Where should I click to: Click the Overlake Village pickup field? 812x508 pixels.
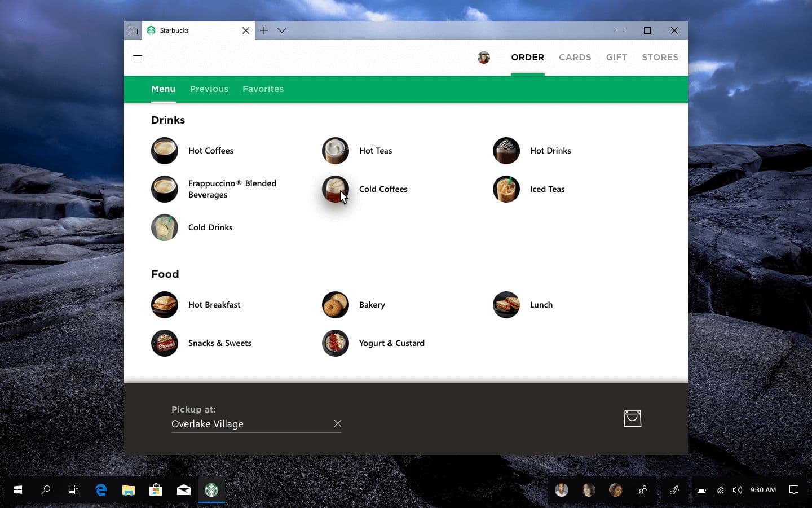pos(248,424)
